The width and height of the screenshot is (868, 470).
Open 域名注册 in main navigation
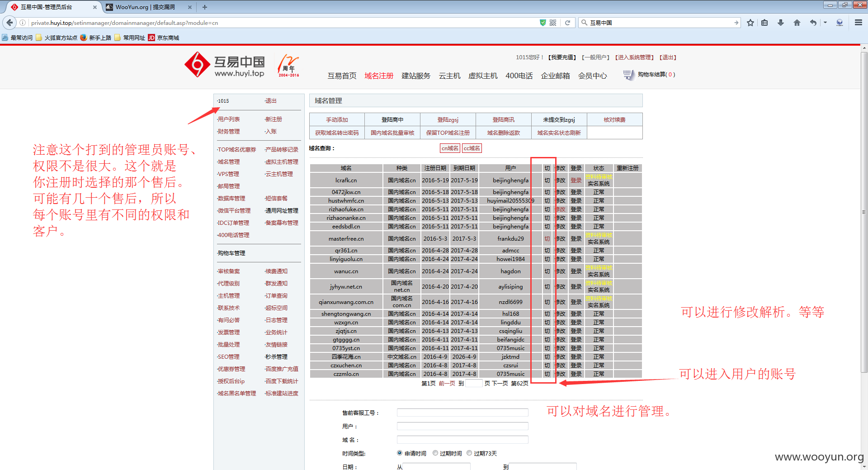(379, 76)
